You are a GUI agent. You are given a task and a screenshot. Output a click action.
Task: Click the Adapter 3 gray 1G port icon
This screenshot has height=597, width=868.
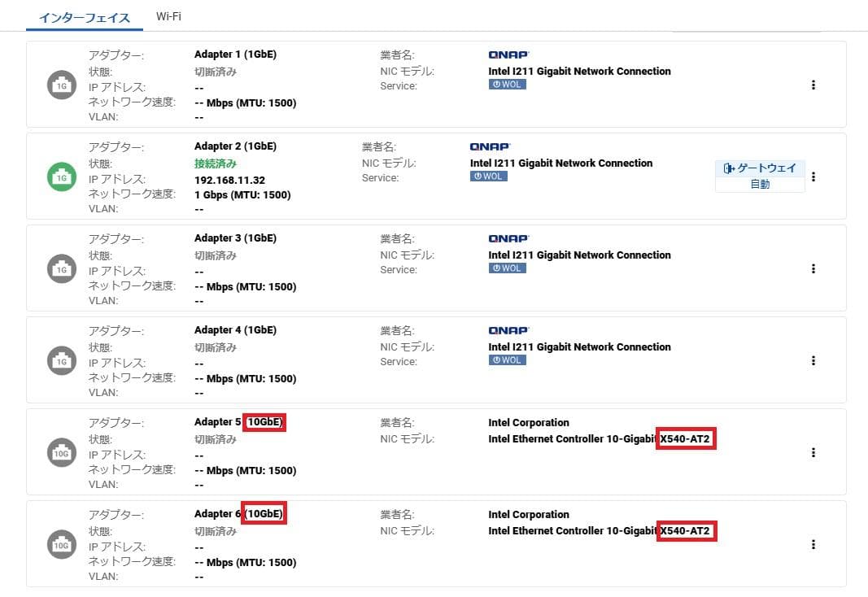click(61, 269)
